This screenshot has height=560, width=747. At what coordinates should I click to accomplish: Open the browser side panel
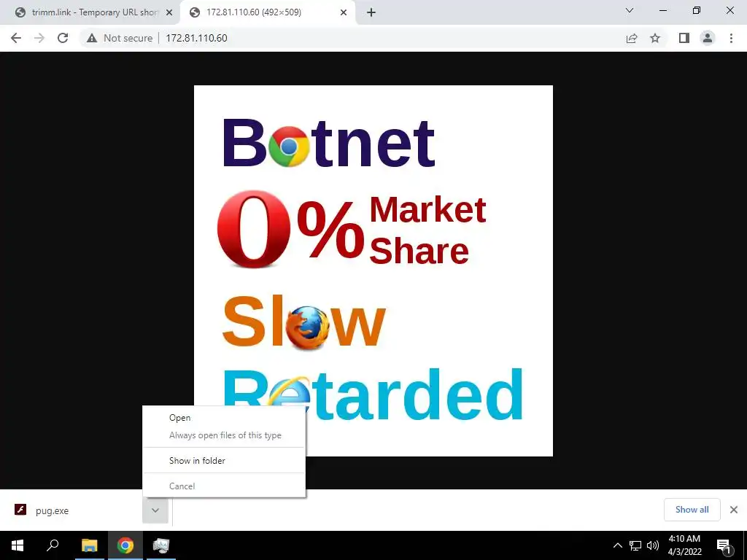(684, 38)
